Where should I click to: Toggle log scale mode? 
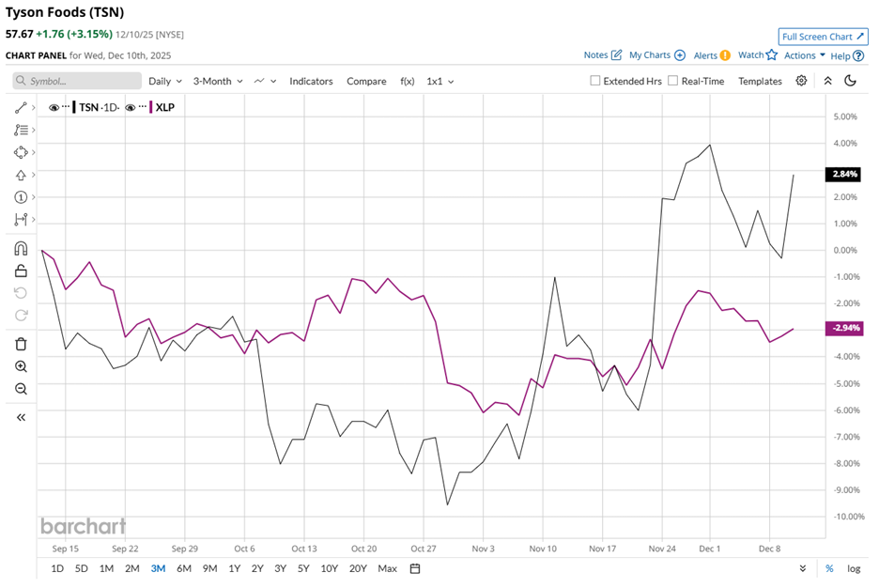tap(854, 569)
